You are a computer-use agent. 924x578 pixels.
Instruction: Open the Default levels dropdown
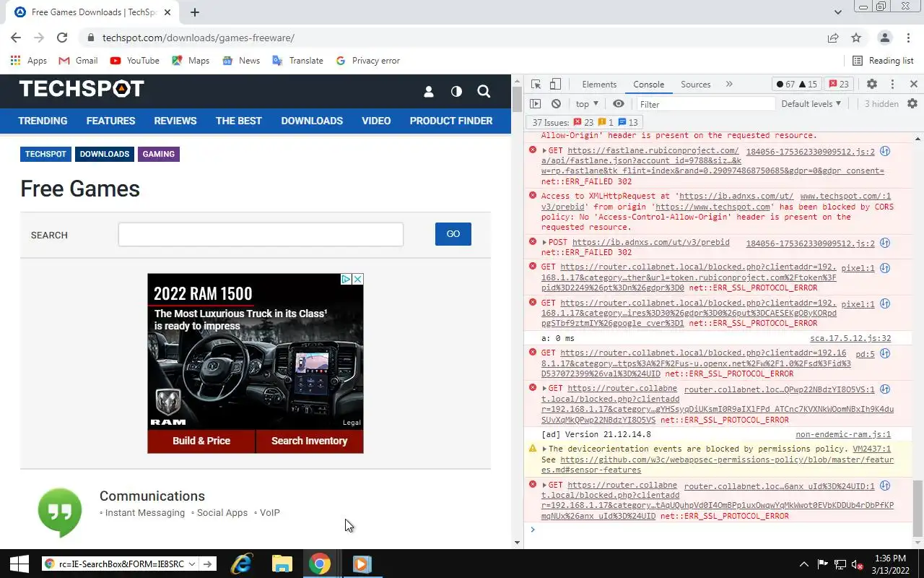pos(811,104)
